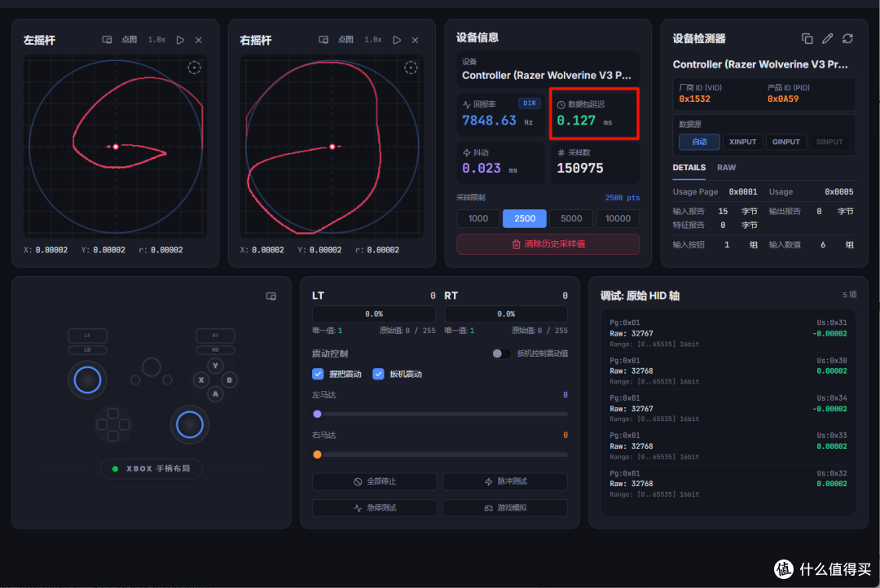The height and width of the screenshot is (588, 880).
Task: Start the game simulation vibration
Action: point(505,507)
